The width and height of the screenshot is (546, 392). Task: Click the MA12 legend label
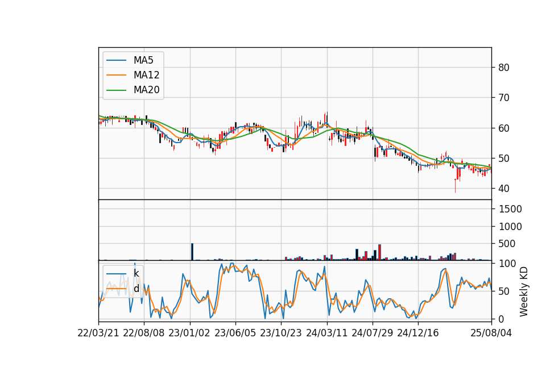tap(146, 75)
